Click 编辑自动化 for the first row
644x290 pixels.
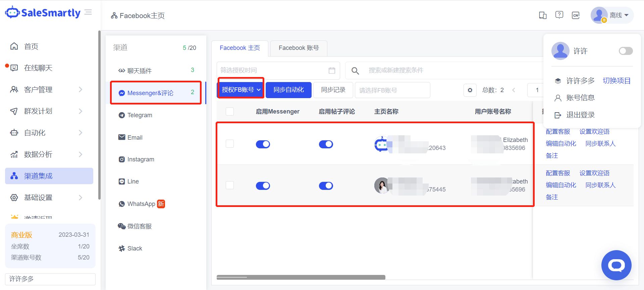[561, 144]
